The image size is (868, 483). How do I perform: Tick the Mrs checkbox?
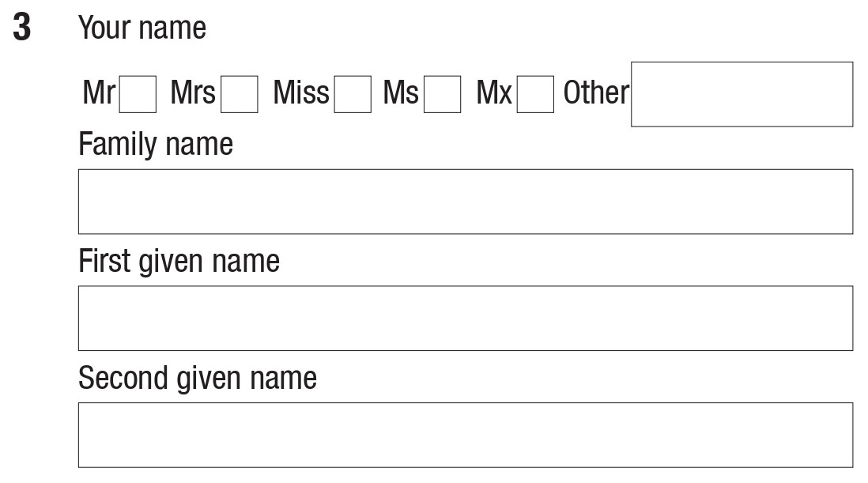[x=239, y=94]
